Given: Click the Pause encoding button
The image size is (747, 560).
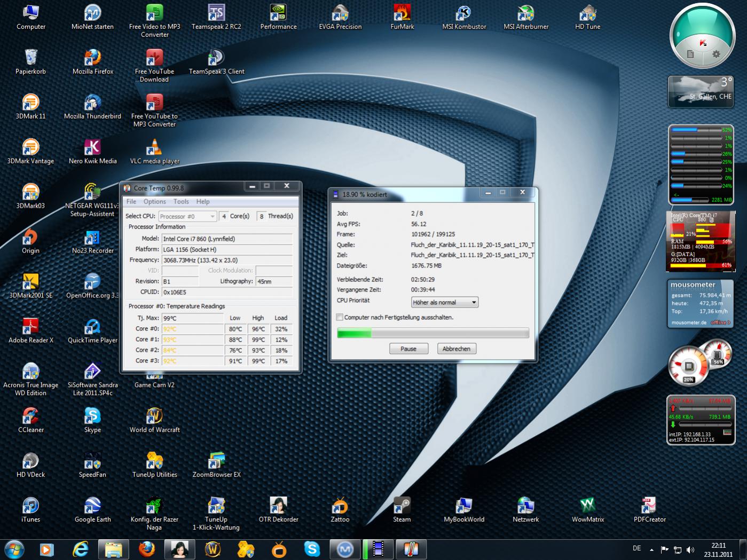Looking at the screenshot, I should pos(408,349).
